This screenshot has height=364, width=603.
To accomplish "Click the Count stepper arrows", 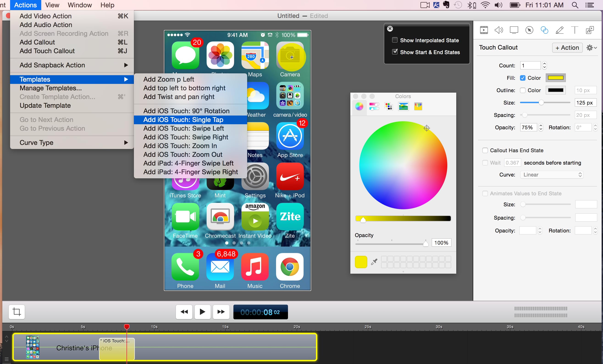I will point(544,65).
